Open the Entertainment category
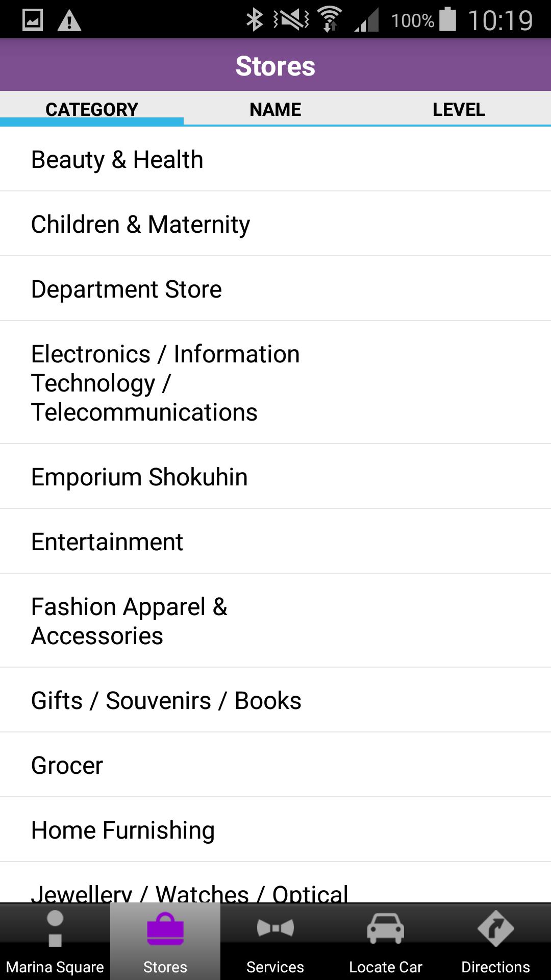This screenshot has height=980, width=551. (107, 542)
